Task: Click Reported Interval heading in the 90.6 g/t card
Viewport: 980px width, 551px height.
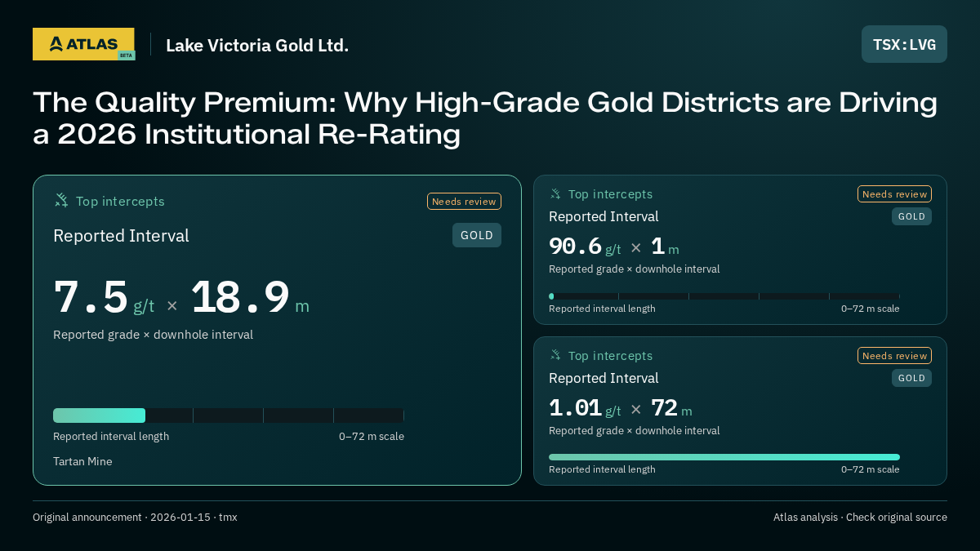Action: pos(604,216)
